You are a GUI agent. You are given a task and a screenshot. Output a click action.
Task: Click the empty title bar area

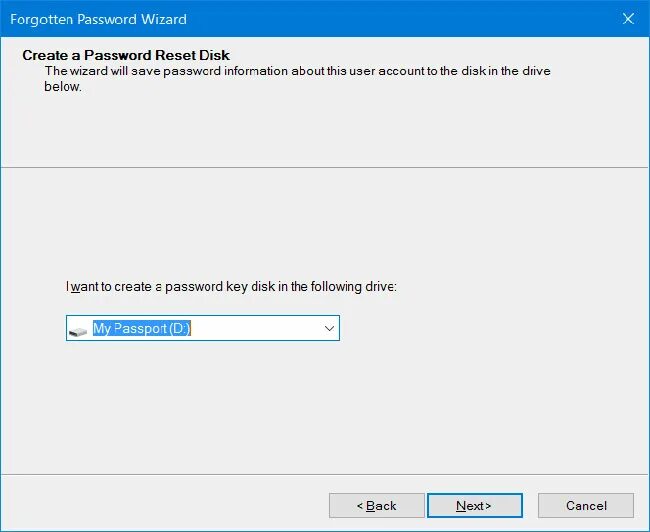(x=400, y=19)
